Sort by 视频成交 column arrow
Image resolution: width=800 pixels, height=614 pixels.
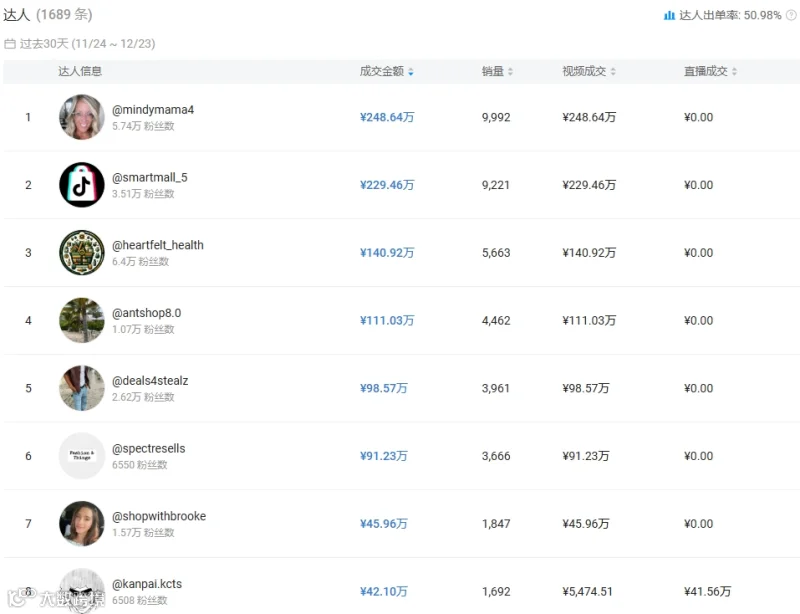613,72
